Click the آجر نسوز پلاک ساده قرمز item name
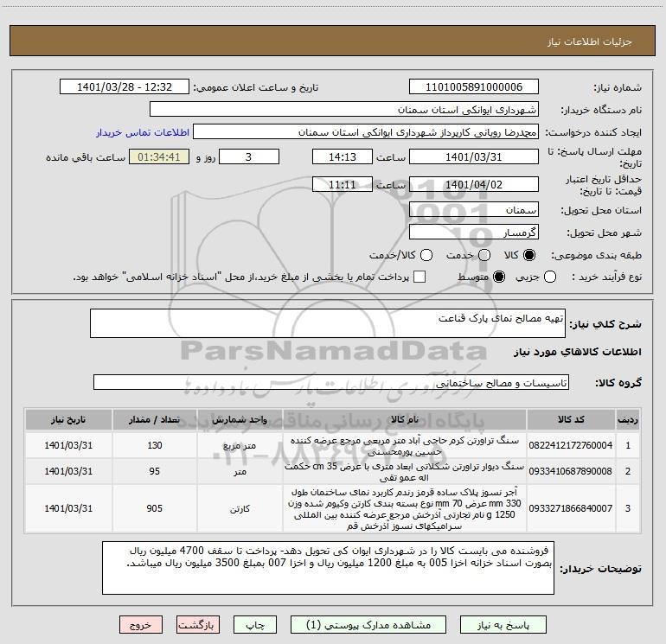Screen dimensions: 666x644 [x=405, y=508]
